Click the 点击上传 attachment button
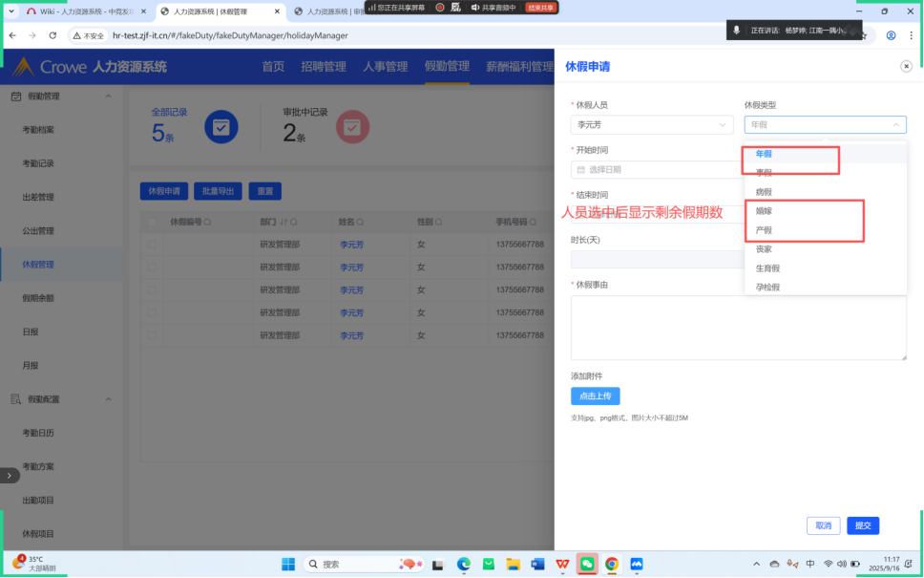 tap(596, 396)
